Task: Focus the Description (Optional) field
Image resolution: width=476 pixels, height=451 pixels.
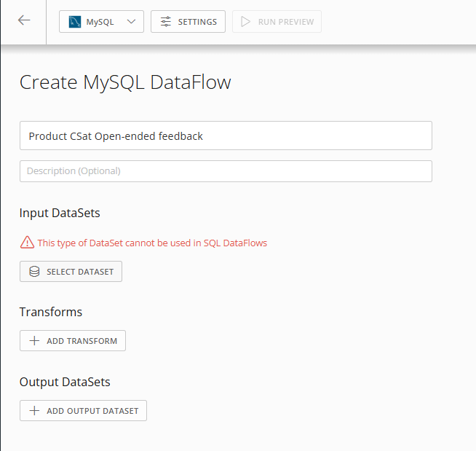Action: pyautogui.click(x=226, y=171)
